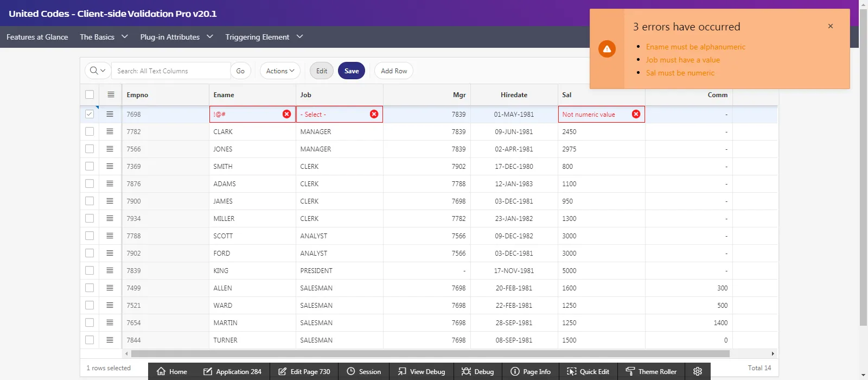868x380 pixels.
Task: Click the red error icon in Ename cell
Action: point(286,114)
